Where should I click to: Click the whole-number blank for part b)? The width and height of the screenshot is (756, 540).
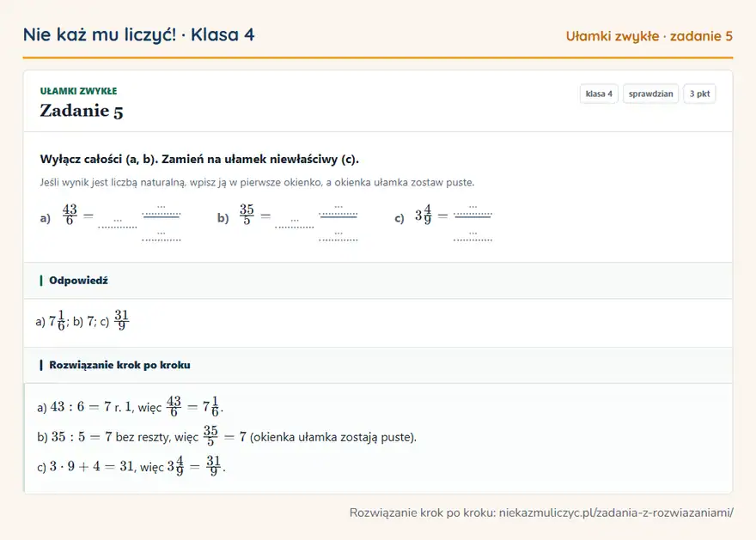click(x=295, y=222)
